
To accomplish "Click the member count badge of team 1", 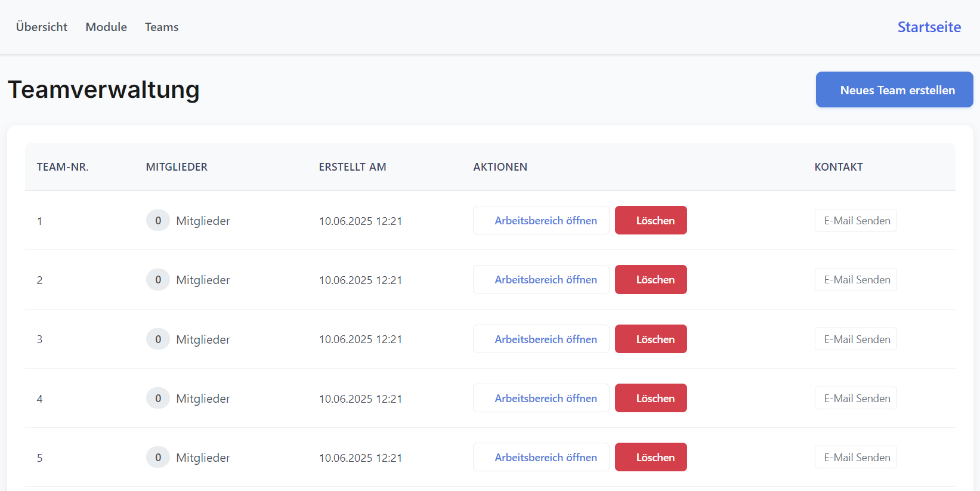I will (158, 220).
